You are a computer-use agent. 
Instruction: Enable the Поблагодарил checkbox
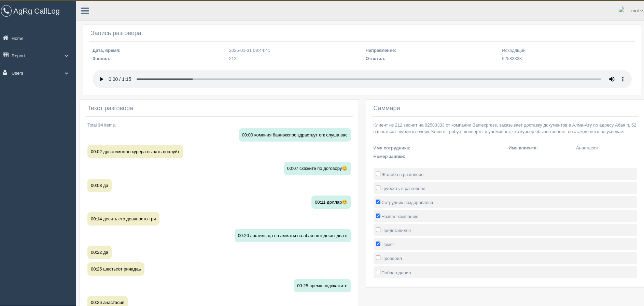point(378,272)
